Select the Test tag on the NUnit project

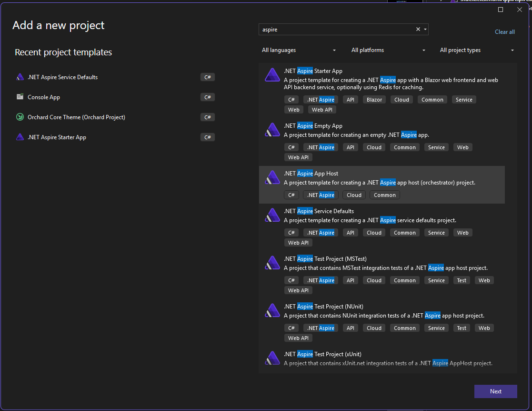point(461,328)
